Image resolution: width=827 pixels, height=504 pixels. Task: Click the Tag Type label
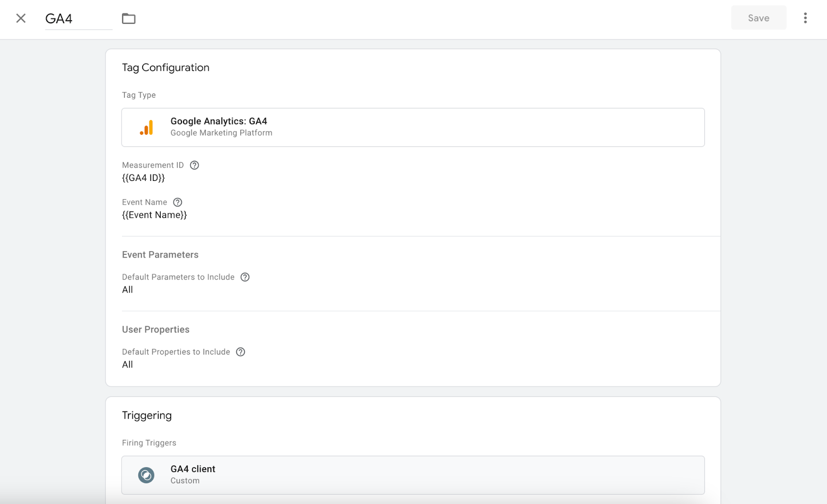[139, 95]
